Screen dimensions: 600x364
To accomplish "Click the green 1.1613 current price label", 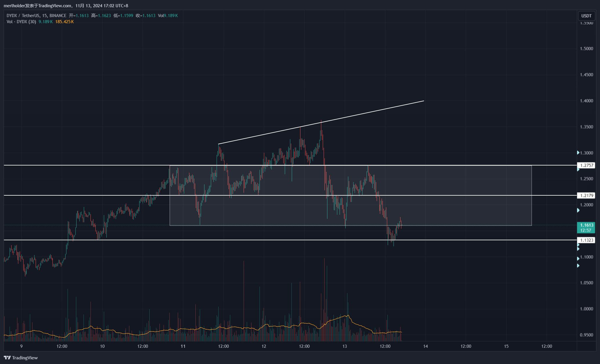I will (586, 227).
